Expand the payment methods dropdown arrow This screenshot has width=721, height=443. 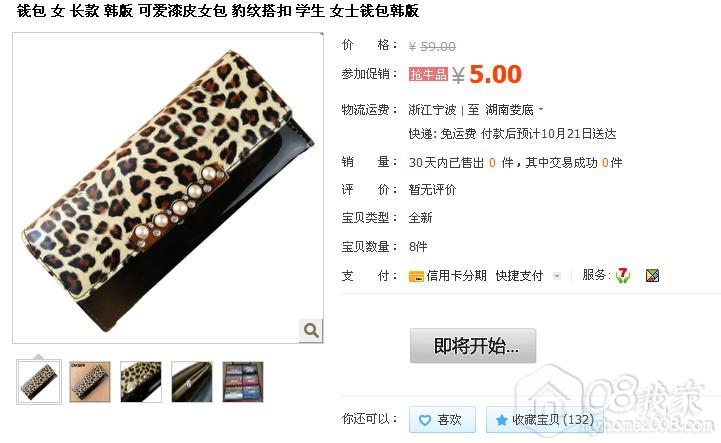[556, 276]
